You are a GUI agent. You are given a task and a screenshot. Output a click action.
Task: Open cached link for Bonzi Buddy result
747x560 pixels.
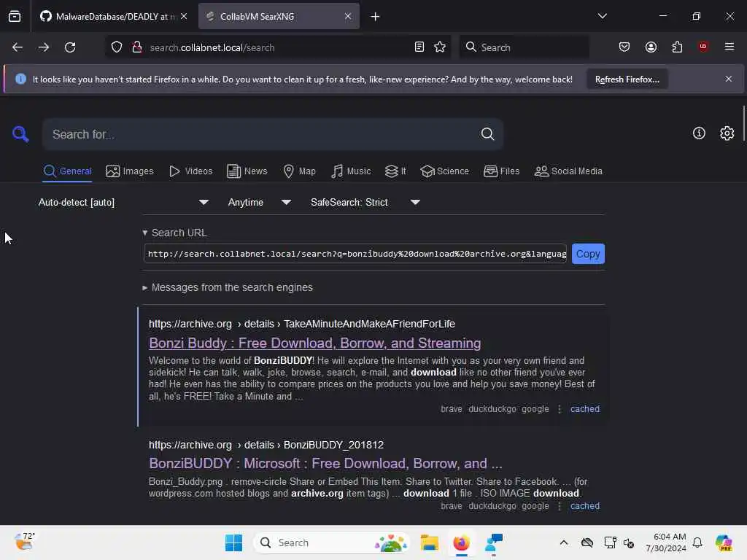(x=584, y=409)
